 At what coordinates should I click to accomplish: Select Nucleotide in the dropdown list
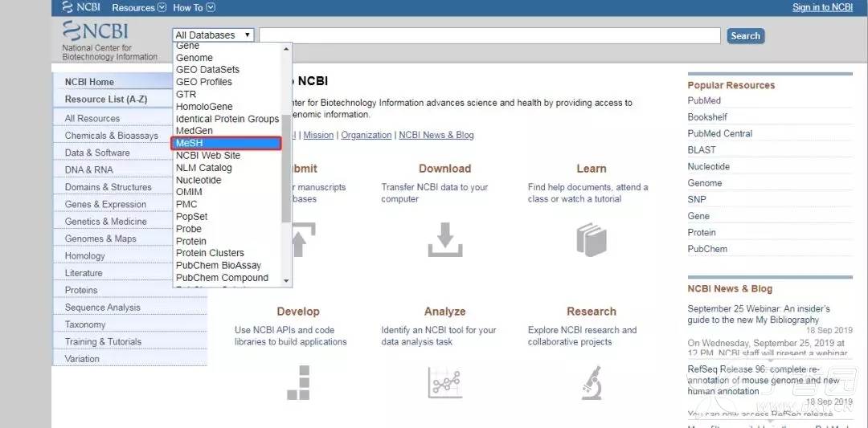coord(199,180)
